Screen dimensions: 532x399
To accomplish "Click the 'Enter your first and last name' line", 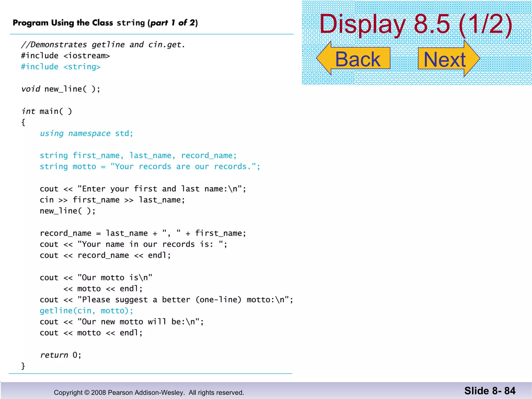I will click(143, 189).
